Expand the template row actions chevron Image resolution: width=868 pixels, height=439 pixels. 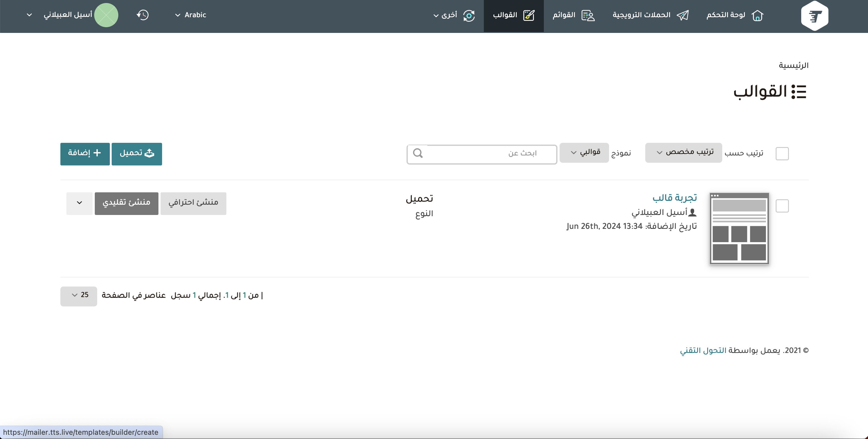click(x=79, y=203)
